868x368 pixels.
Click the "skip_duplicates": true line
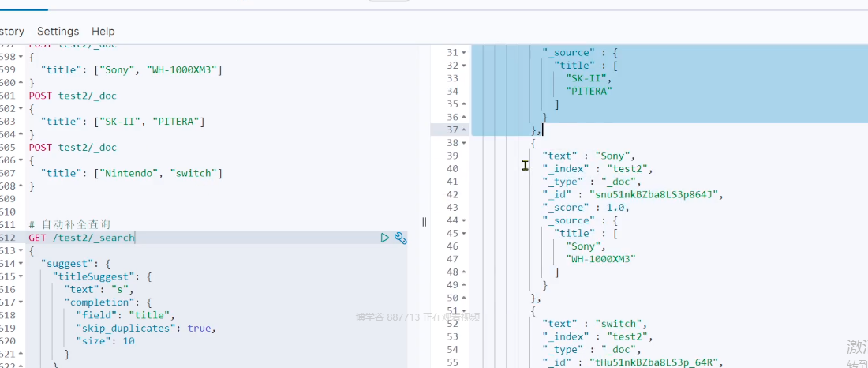pyautogui.click(x=146, y=328)
